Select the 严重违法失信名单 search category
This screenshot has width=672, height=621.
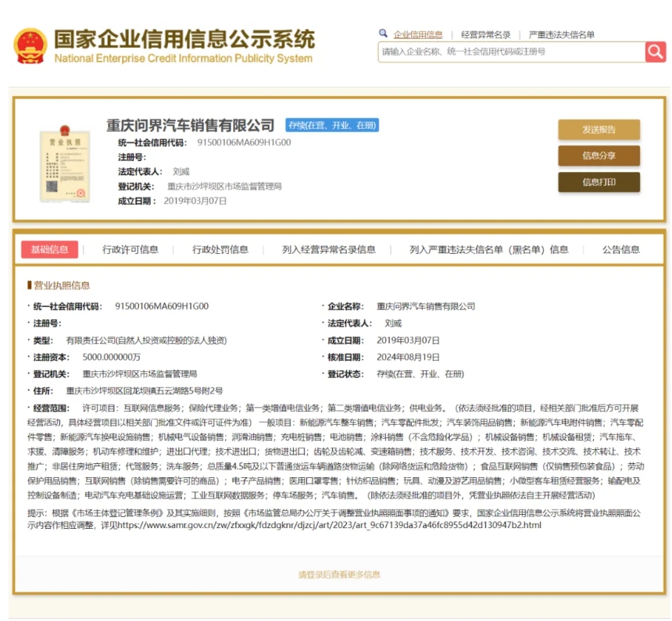coord(561,34)
